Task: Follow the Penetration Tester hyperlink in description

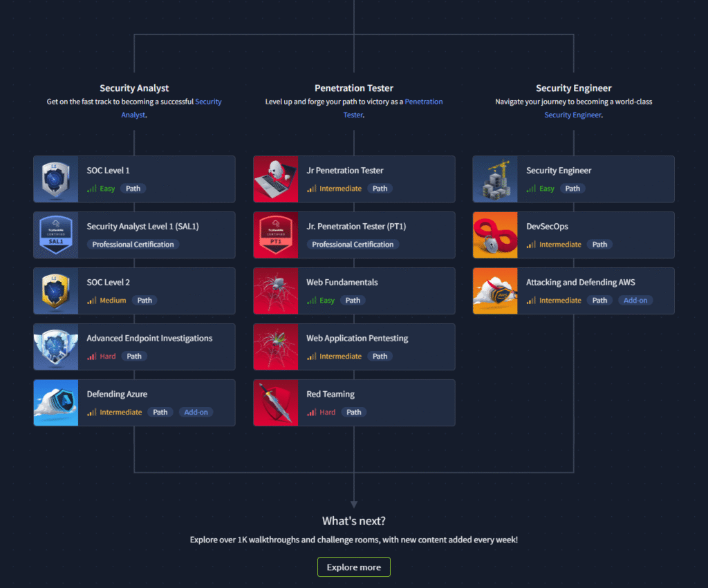Action: click(423, 102)
